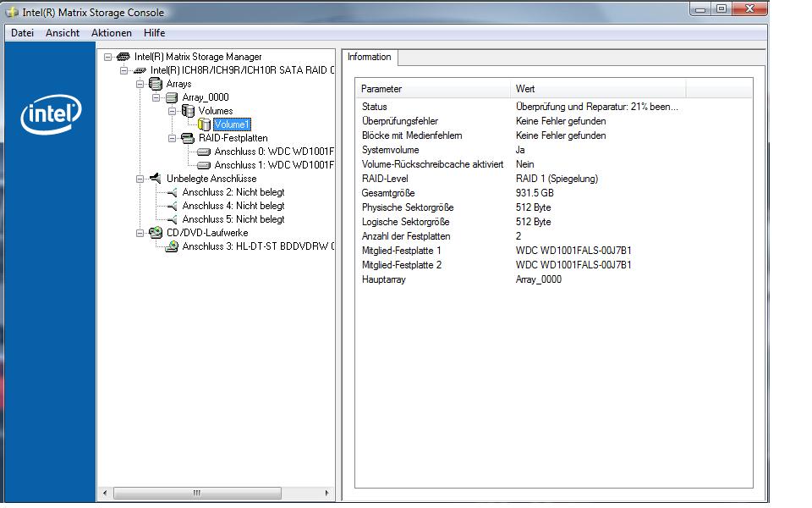Screen dimensions: 812x508
Task: Click the Anschluss 4 empty port icon
Action: click(x=173, y=206)
